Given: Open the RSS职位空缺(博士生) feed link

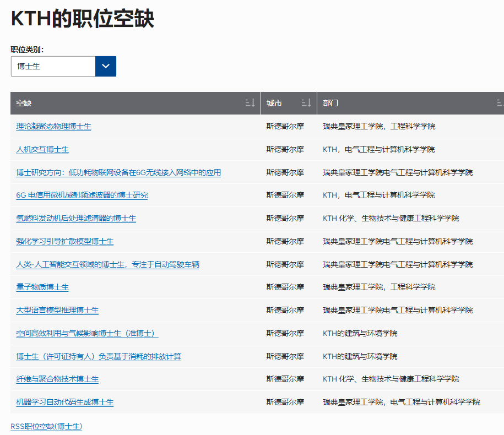Looking at the screenshot, I should (x=46, y=426).
